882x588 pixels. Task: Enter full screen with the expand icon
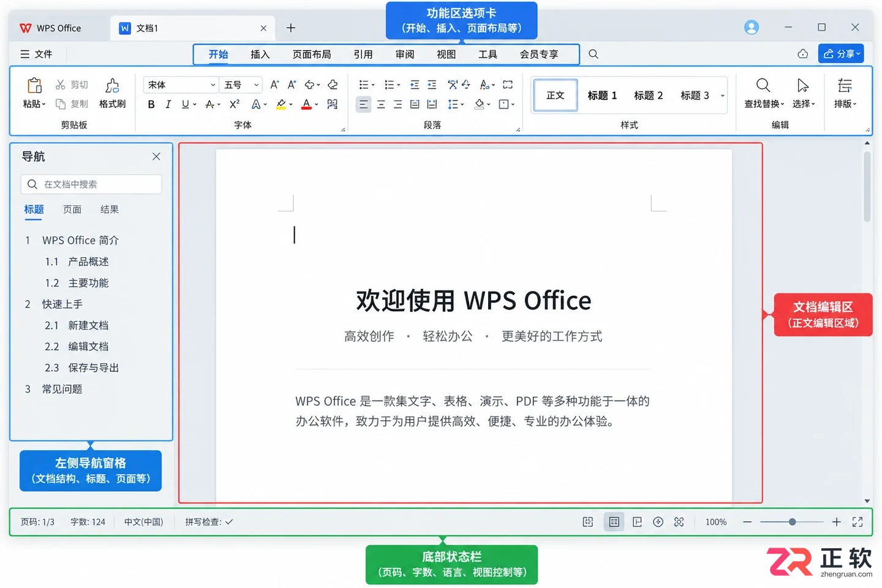(x=858, y=522)
